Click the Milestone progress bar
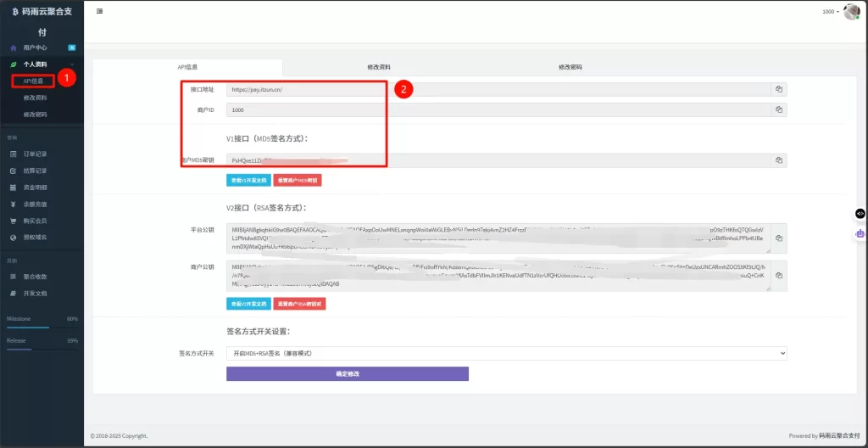The image size is (868, 448). pos(42,327)
